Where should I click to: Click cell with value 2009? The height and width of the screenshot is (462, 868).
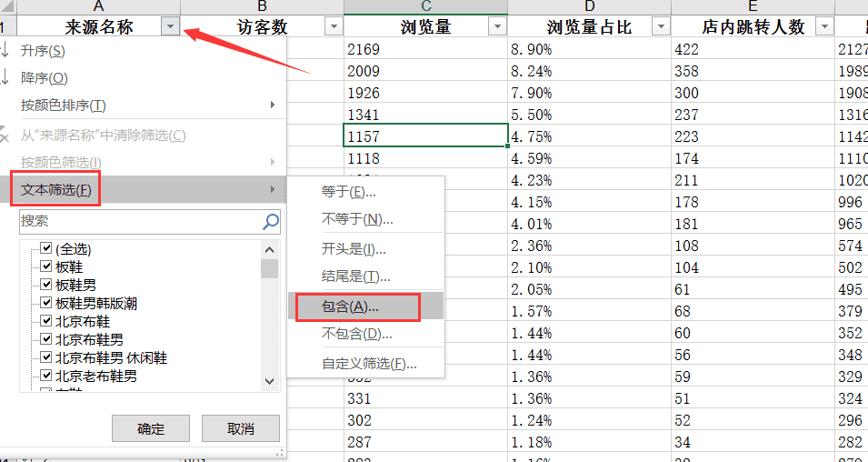(425, 71)
